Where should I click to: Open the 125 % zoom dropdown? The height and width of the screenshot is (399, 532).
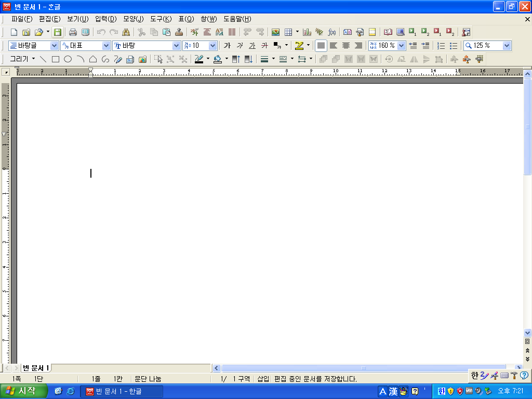507,46
